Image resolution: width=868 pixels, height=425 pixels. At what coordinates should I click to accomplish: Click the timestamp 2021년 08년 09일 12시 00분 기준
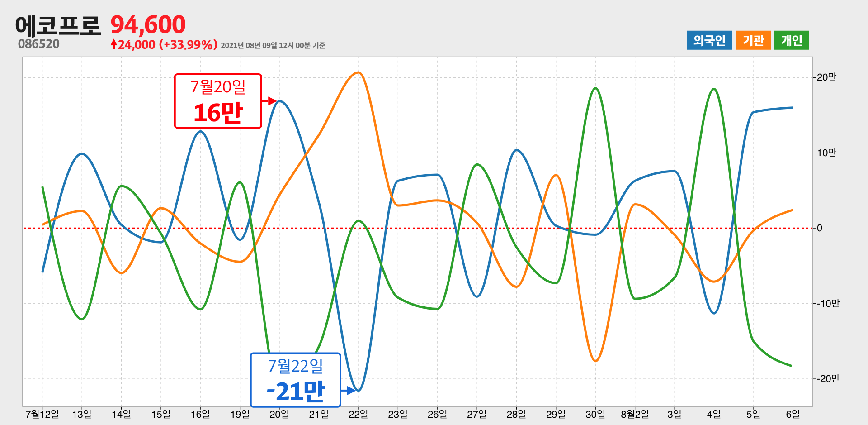click(273, 45)
